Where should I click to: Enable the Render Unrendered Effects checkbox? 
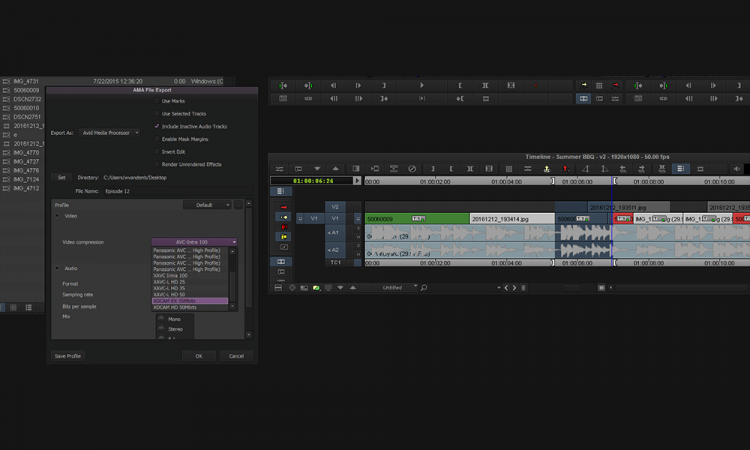click(x=157, y=164)
